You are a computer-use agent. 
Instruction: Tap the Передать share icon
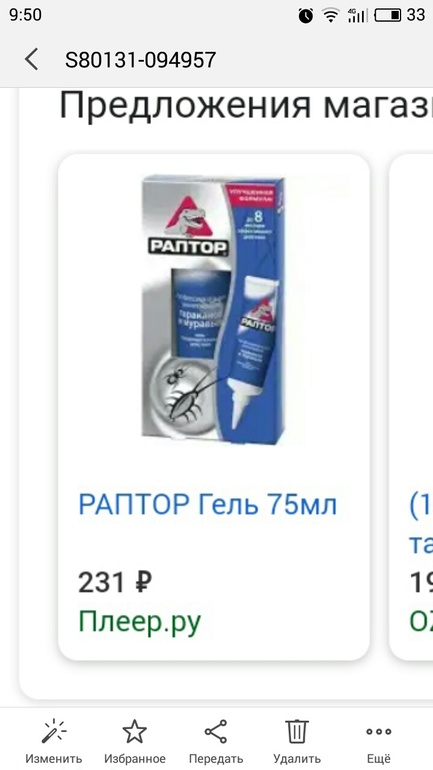(216, 732)
